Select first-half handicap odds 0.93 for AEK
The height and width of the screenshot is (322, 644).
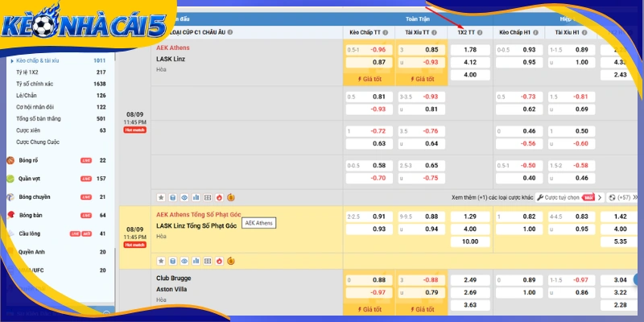click(518, 50)
